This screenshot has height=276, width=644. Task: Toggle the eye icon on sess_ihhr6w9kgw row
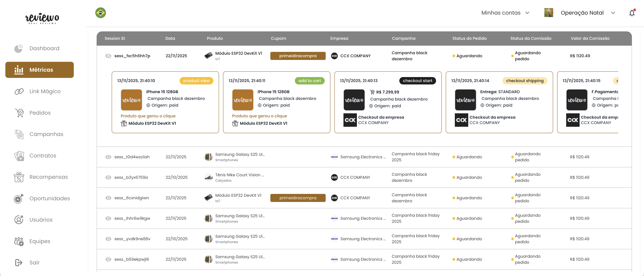108,218
